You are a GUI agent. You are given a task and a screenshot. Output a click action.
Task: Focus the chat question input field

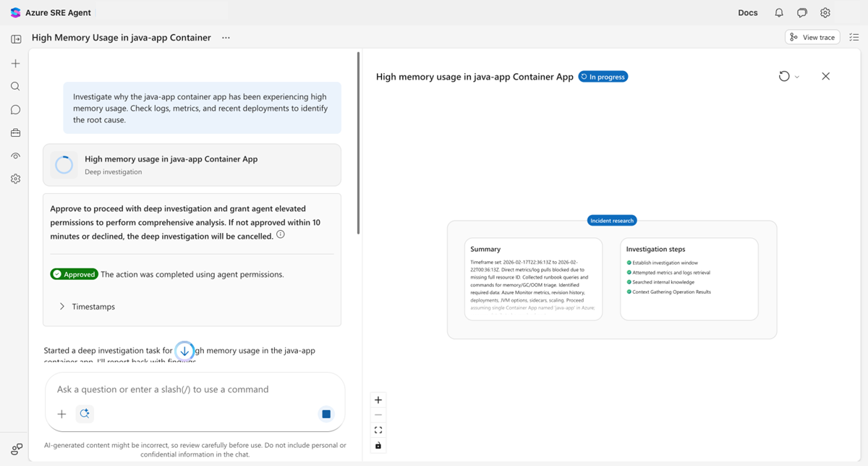click(x=195, y=389)
